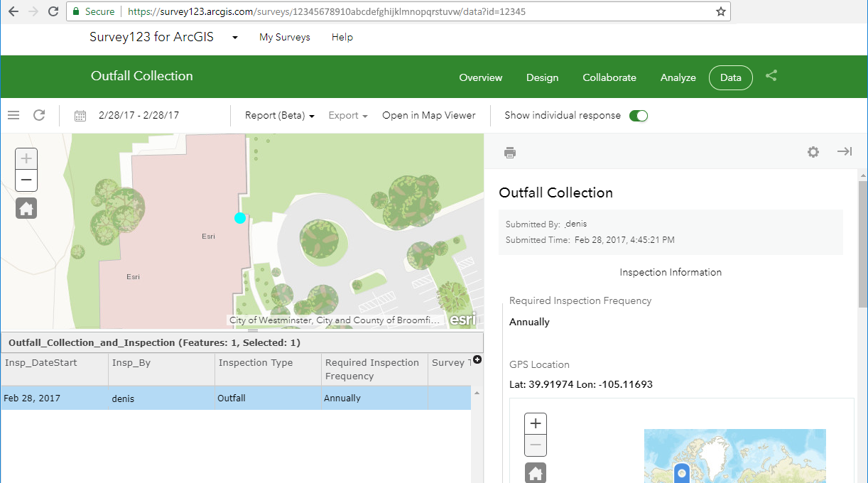Zoom out on GPS Location mini map
Screen dimensions: 868x483
click(x=536, y=446)
